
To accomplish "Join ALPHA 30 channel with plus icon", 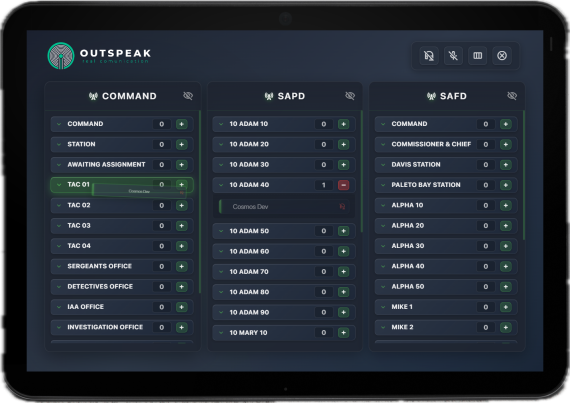I will point(506,246).
